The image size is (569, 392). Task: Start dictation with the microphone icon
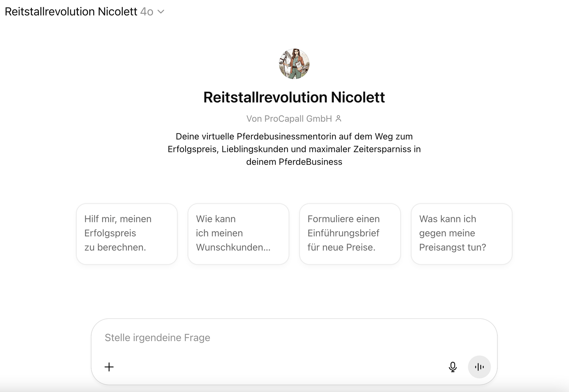coord(453,367)
